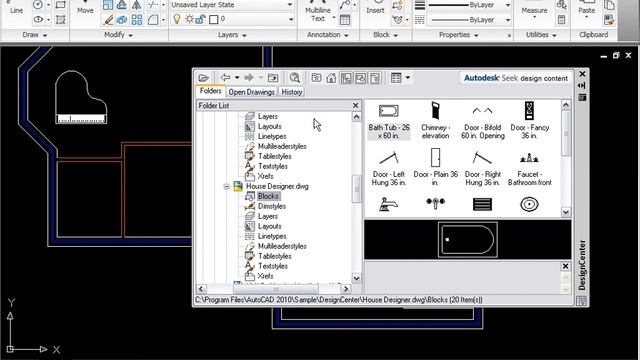Click the Load folder icon in DesignCenter
The height and width of the screenshot is (360, 640).
point(203,78)
